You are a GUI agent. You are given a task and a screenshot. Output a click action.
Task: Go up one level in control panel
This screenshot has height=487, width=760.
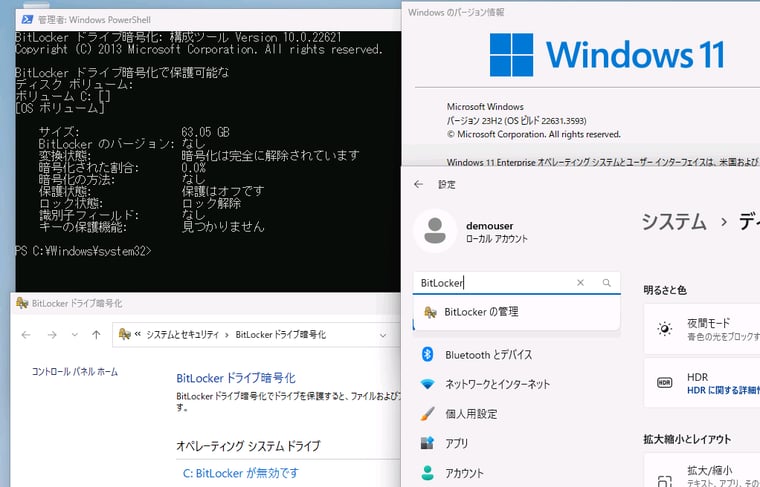coord(96,335)
